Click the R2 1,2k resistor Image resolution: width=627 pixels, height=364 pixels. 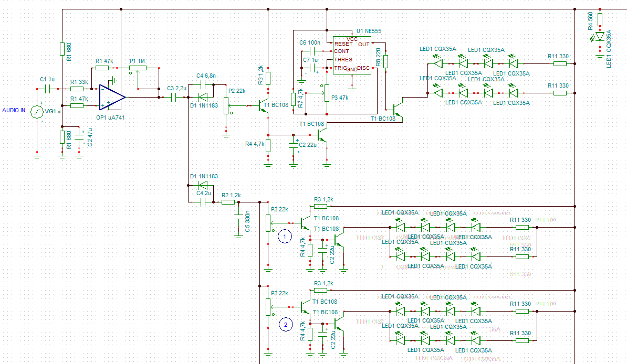click(228, 202)
